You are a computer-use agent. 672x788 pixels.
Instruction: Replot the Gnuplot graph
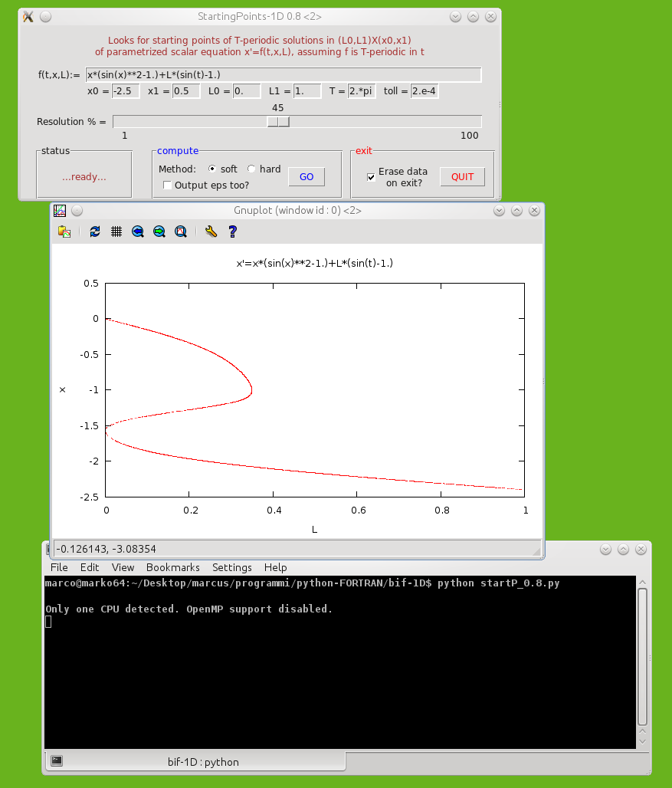point(95,231)
